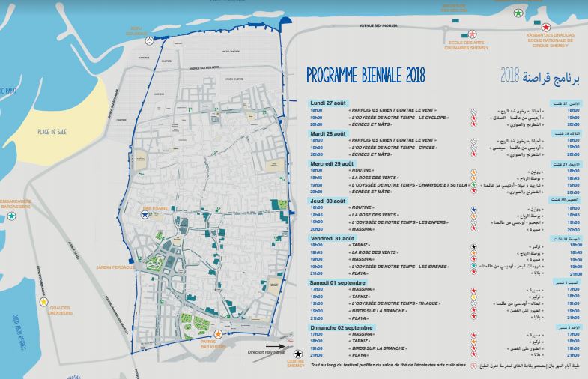This screenshot has height=379, width=588.
Task: Click the black star at Centre Shemsy
Action: (299, 354)
